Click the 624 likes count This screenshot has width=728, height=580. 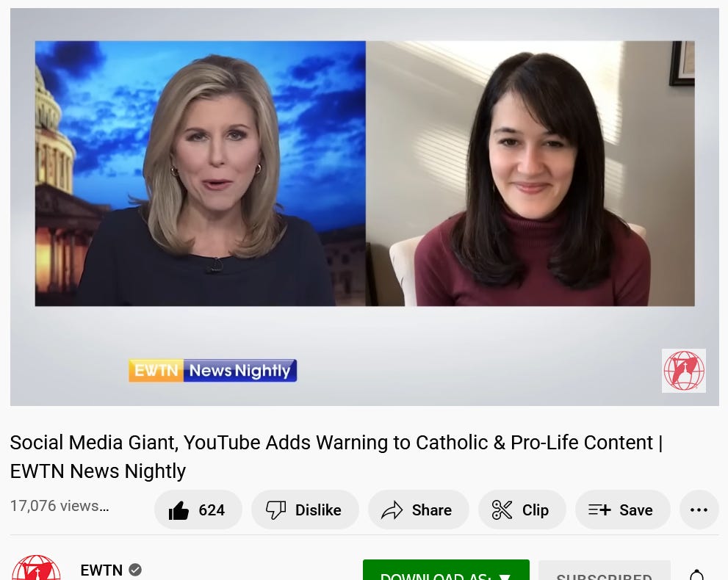212,510
